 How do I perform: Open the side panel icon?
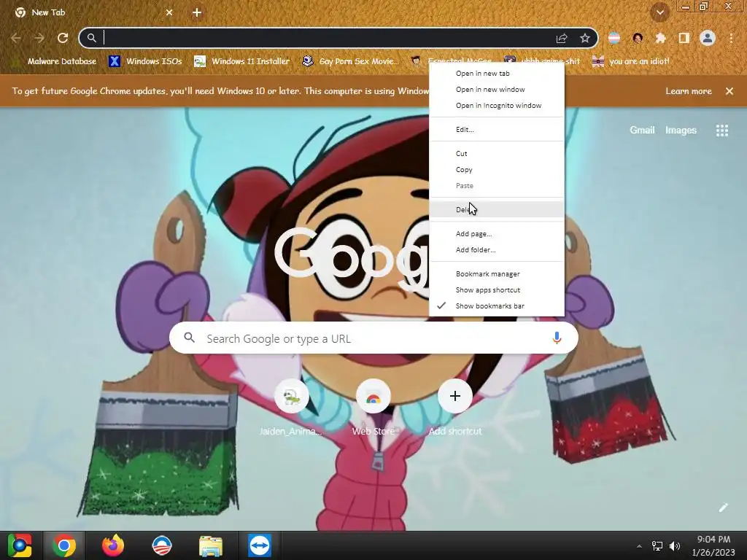pos(684,38)
